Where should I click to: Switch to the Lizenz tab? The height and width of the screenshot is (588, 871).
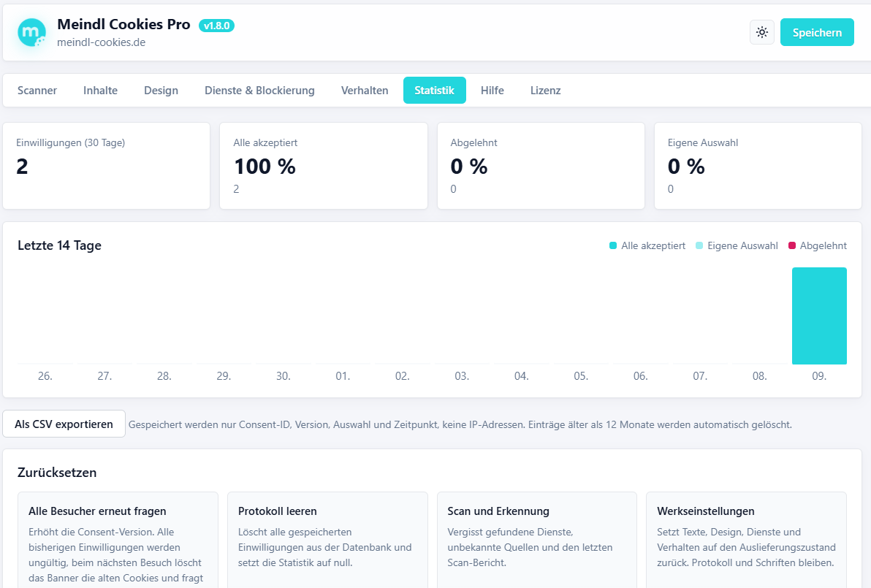546,91
